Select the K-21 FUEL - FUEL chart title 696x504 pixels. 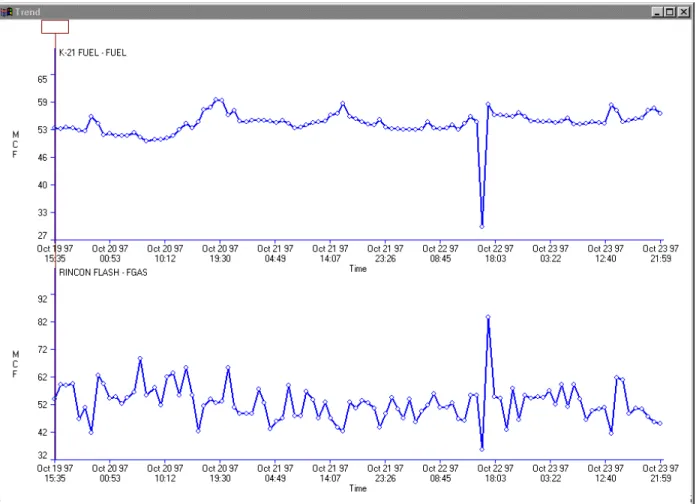click(x=93, y=53)
